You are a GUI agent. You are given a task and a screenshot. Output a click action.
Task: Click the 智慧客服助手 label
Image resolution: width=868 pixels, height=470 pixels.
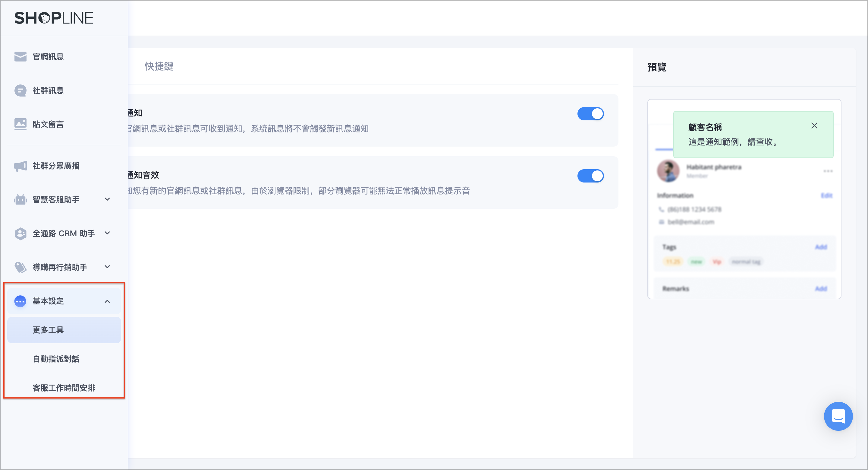coord(56,200)
